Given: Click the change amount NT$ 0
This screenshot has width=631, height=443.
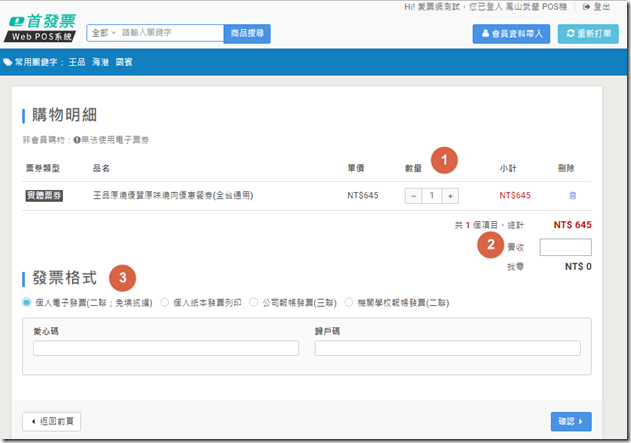Looking at the screenshot, I should [578, 266].
